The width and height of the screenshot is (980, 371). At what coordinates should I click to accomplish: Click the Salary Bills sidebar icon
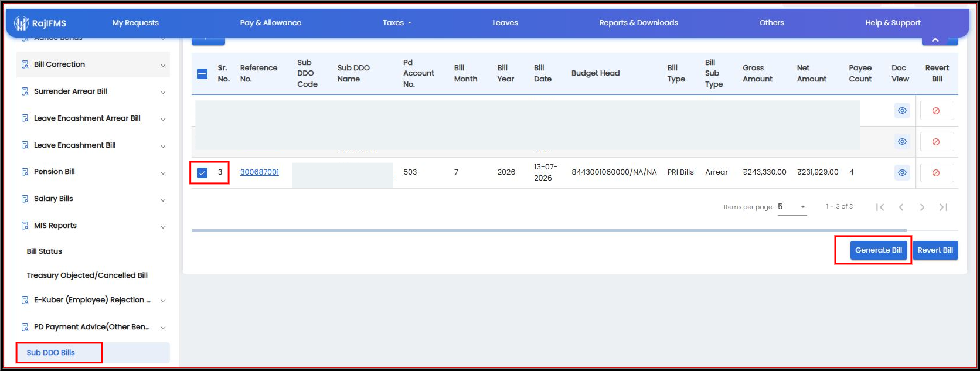pyautogui.click(x=25, y=199)
